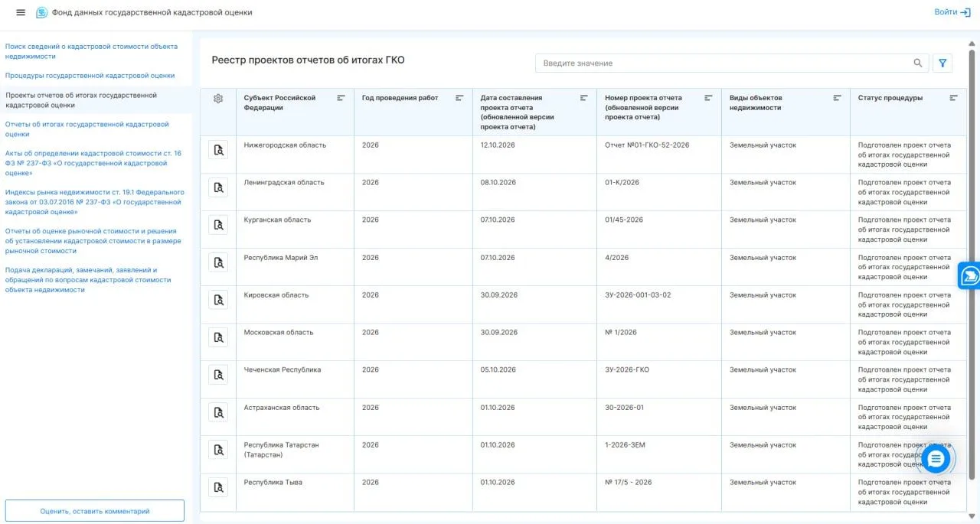This screenshot has height=524, width=980.
Task: Open the blue chat bubble button
Action: (x=936, y=458)
